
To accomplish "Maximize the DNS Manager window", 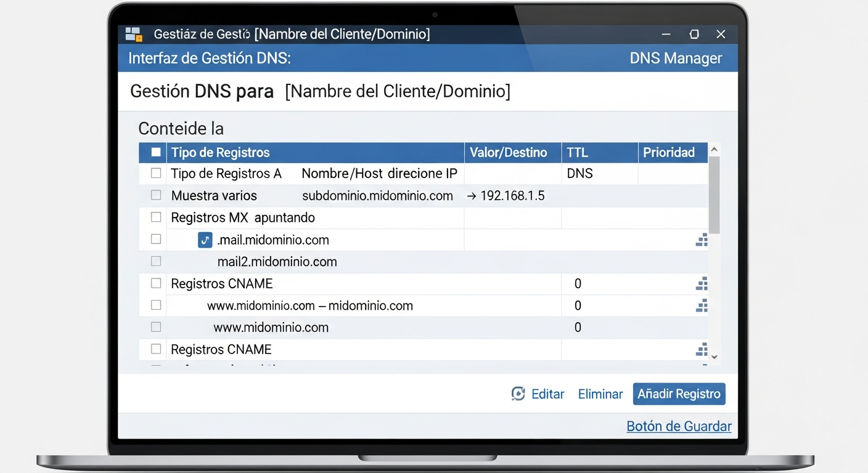I will click(694, 34).
